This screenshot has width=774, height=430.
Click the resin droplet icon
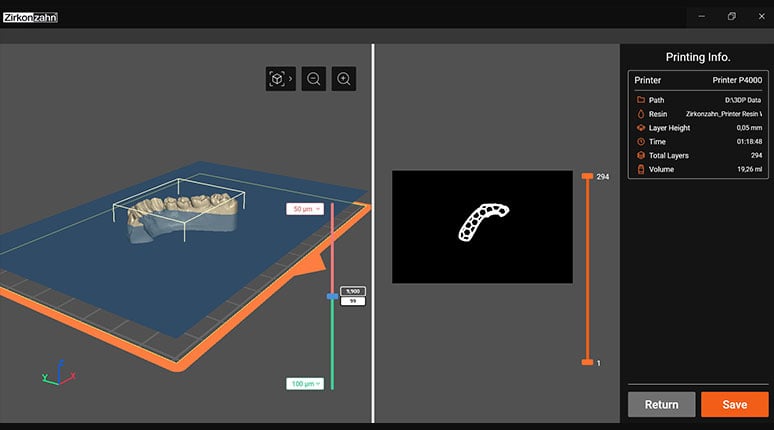(641, 114)
